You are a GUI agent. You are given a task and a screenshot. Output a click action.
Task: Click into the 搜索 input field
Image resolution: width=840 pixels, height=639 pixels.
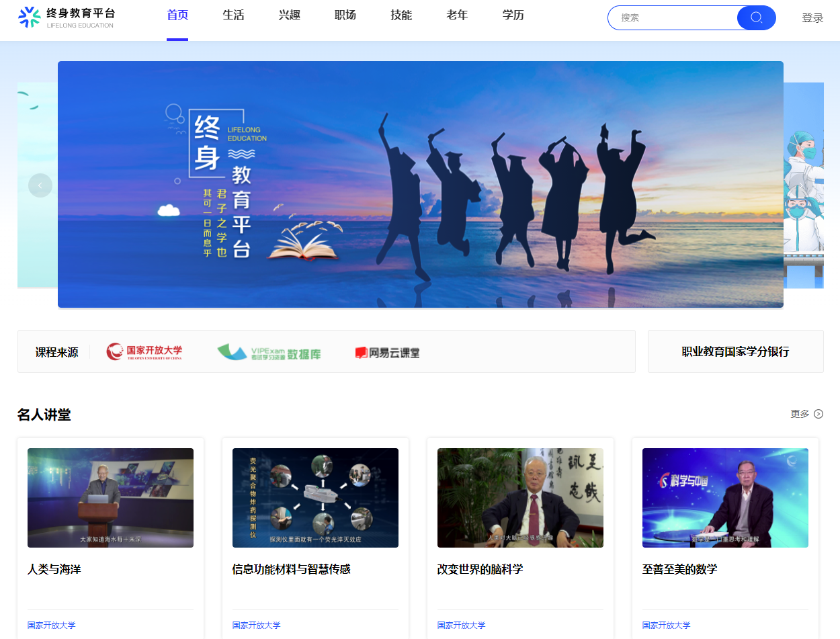tap(672, 17)
